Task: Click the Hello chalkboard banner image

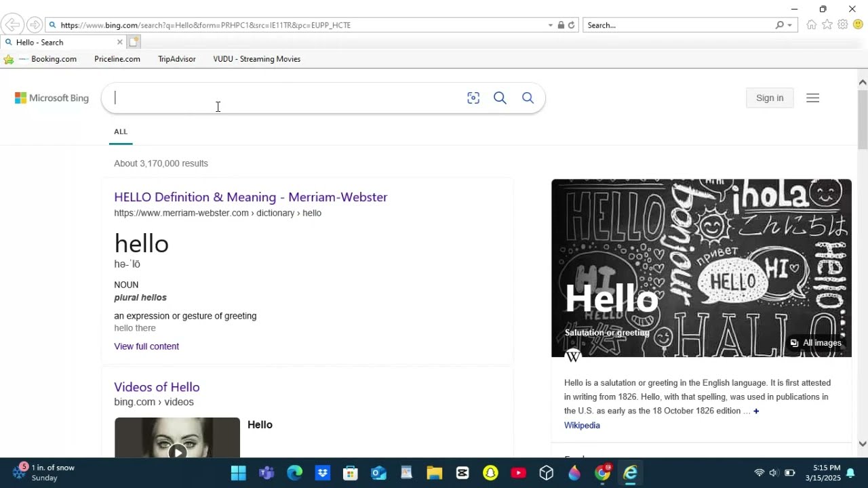Action: pos(701,268)
